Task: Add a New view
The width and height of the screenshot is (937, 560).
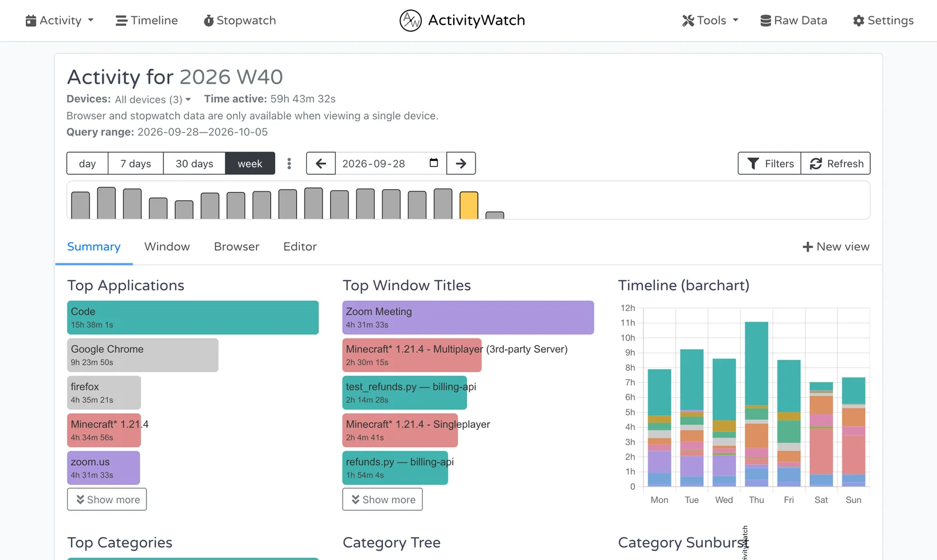Action: tap(836, 247)
